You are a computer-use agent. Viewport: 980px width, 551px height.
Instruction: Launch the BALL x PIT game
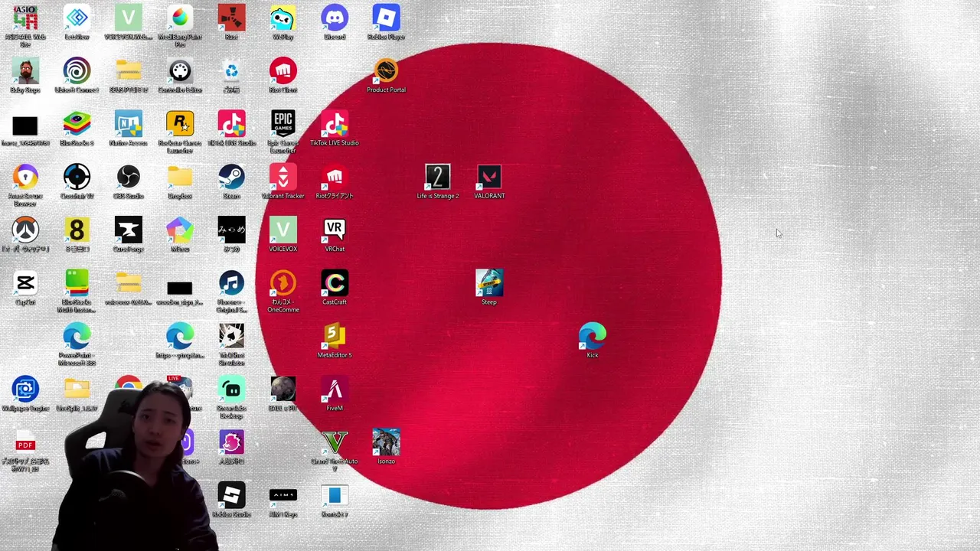(x=283, y=390)
